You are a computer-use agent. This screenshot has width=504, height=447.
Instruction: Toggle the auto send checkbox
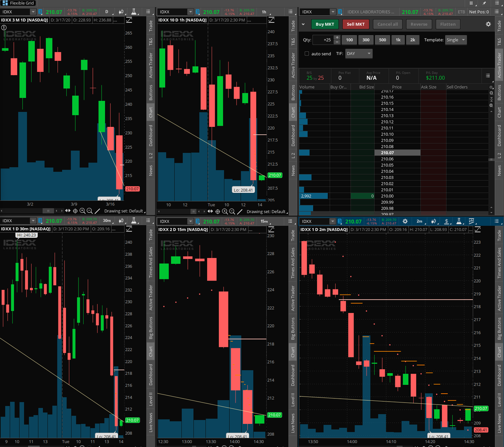(x=307, y=54)
